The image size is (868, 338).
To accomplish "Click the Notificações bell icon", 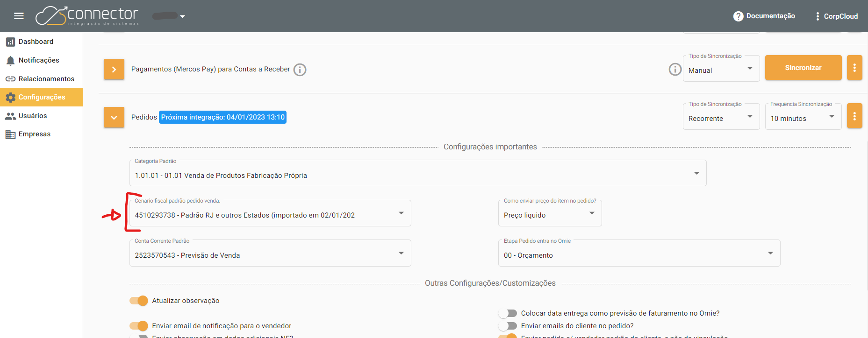I will pos(10,61).
